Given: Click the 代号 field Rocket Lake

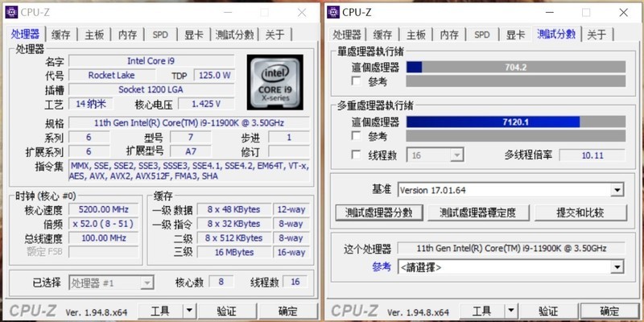Looking at the screenshot, I should (x=111, y=75).
